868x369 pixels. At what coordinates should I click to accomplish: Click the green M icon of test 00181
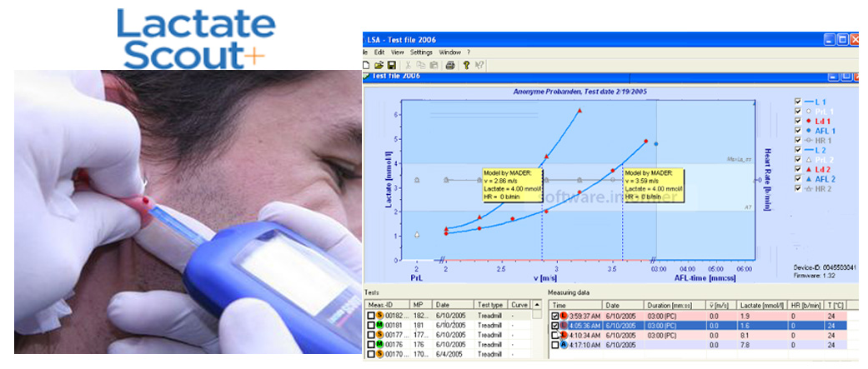tap(379, 326)
